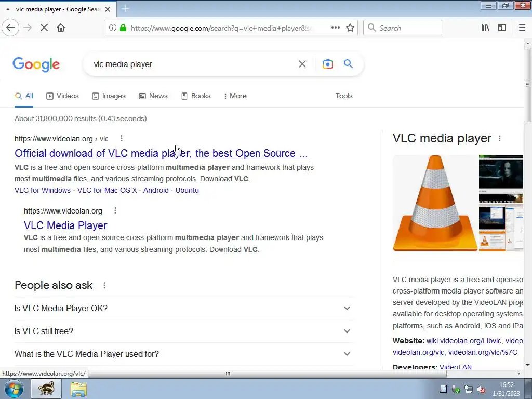Bookmark this page with the star icon
Screen dimensions: 532x399
[x=350, y=28]
